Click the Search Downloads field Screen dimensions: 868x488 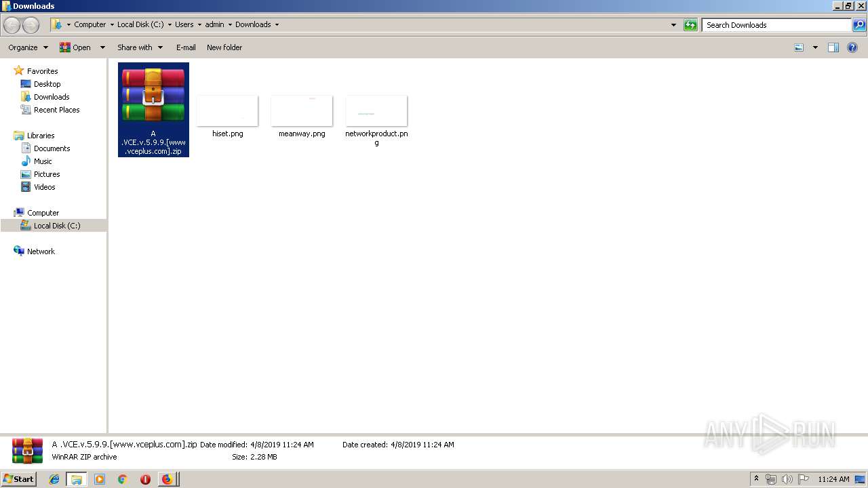point(776,25)
